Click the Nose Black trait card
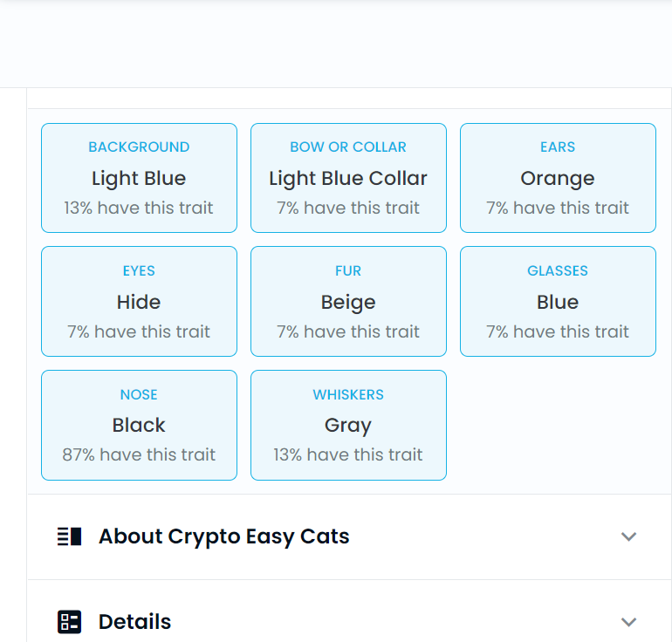Image resolution: width=672 pixels, height=642 pixels. coord(139,425)
